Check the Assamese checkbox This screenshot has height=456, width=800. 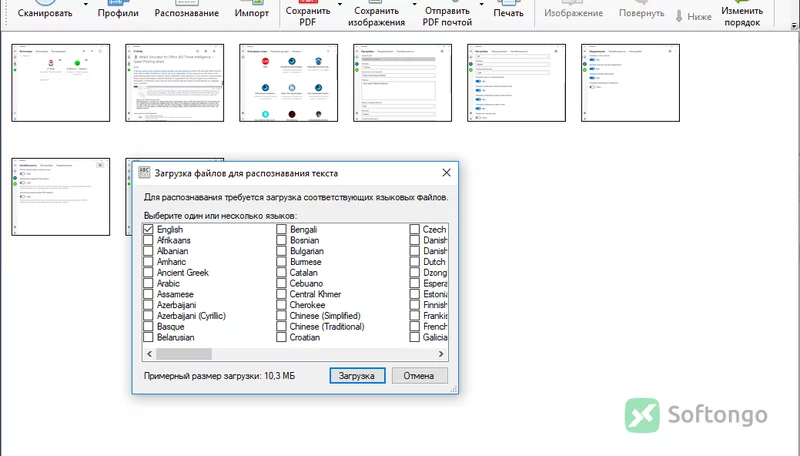pos(148,294)
